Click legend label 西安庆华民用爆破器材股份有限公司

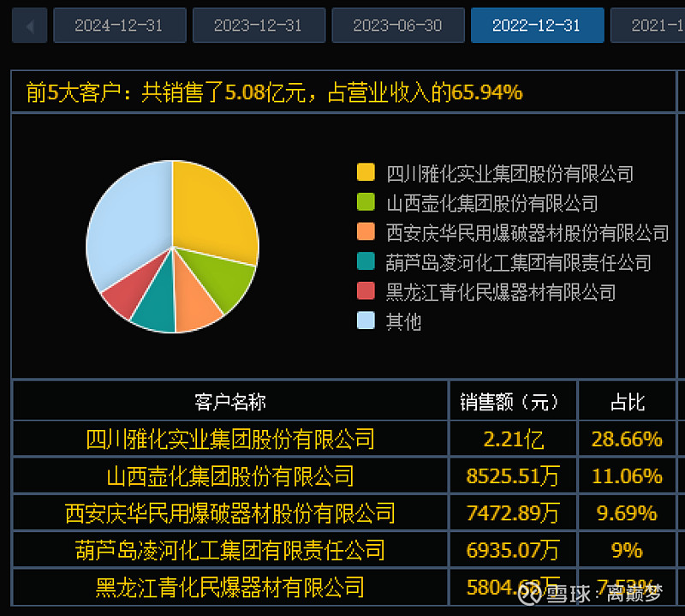(527, 233)
